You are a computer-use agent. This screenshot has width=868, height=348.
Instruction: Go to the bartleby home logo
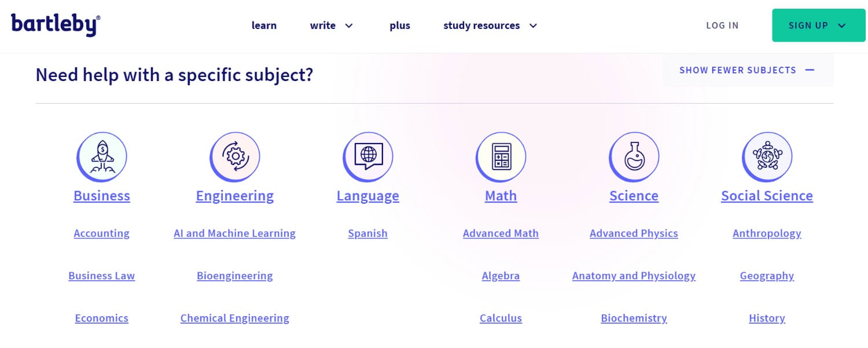56,25
